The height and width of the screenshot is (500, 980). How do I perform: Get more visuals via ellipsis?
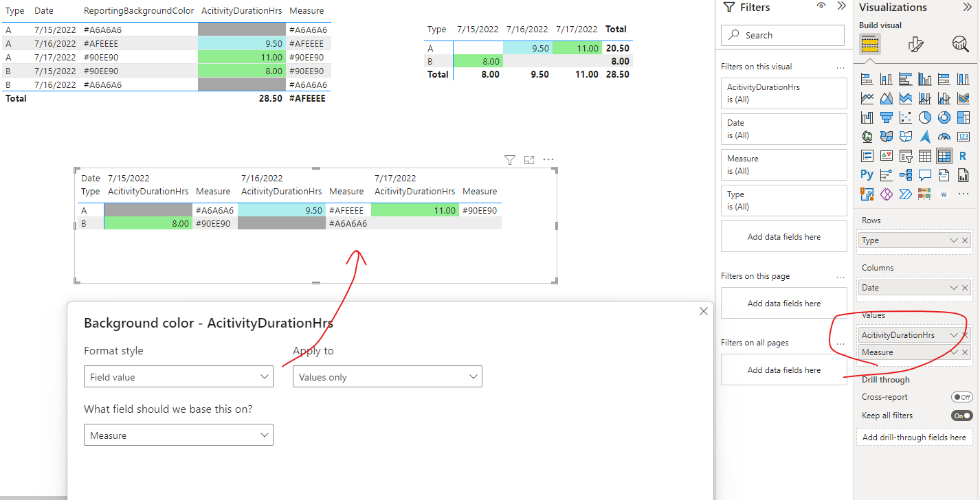pos(963,194)
